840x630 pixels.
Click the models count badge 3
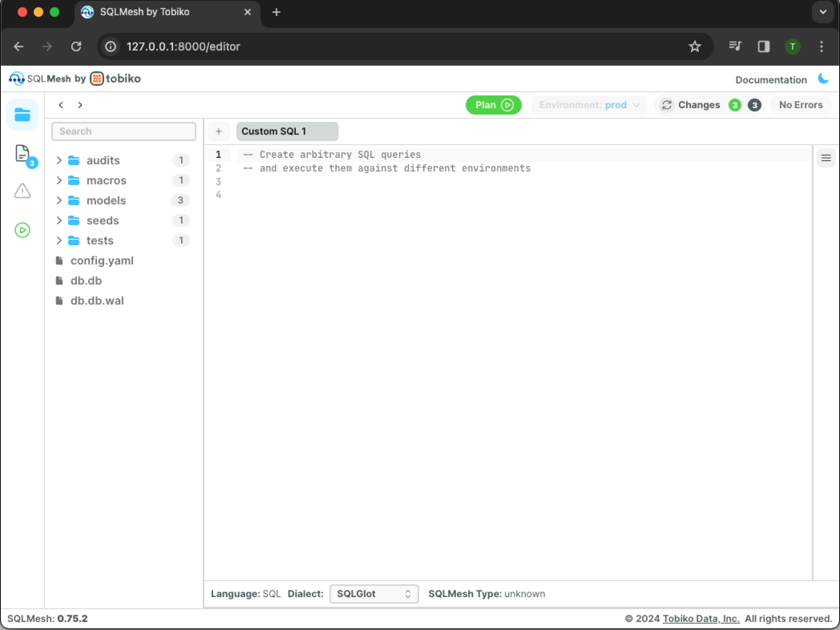[180, 200]
